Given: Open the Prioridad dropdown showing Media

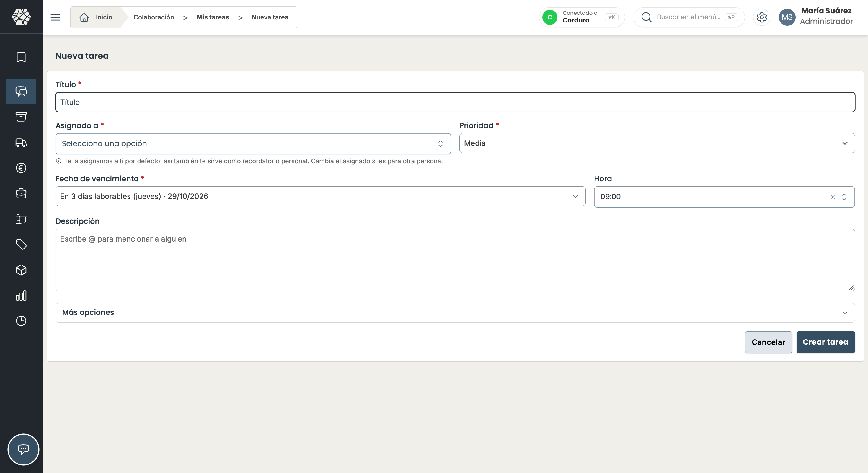Looking at the screenshot, I should [x=657, y=143].
